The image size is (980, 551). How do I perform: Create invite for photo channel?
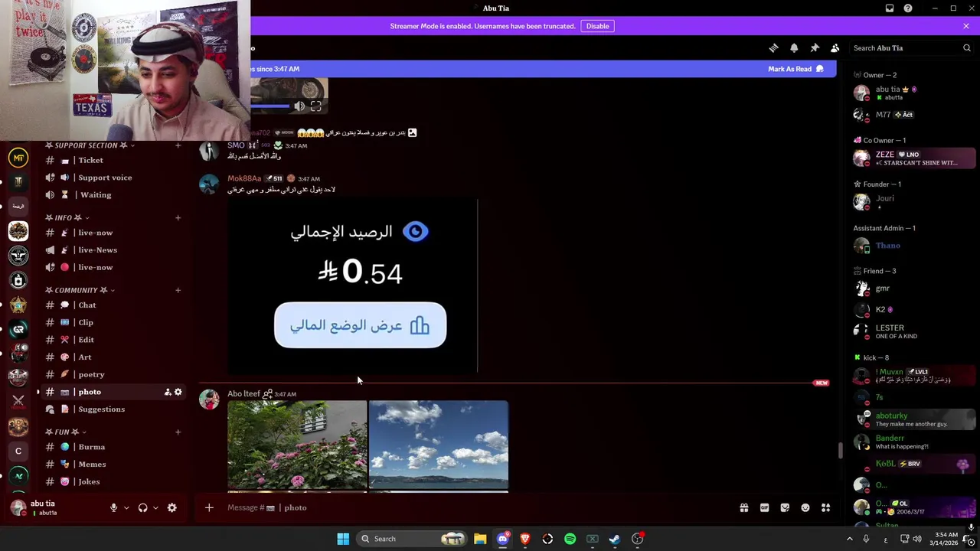pyautogui.click(x=167, y=392)
